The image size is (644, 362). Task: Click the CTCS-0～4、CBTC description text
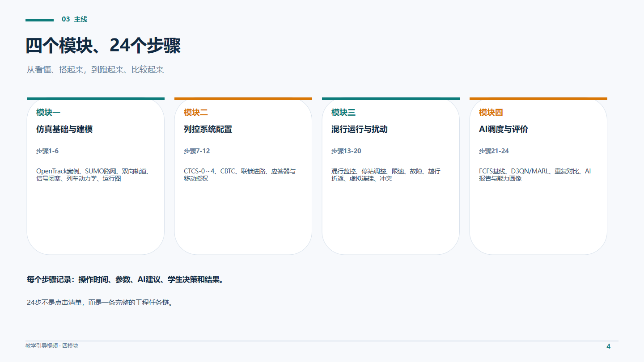(x=240, y=175)
